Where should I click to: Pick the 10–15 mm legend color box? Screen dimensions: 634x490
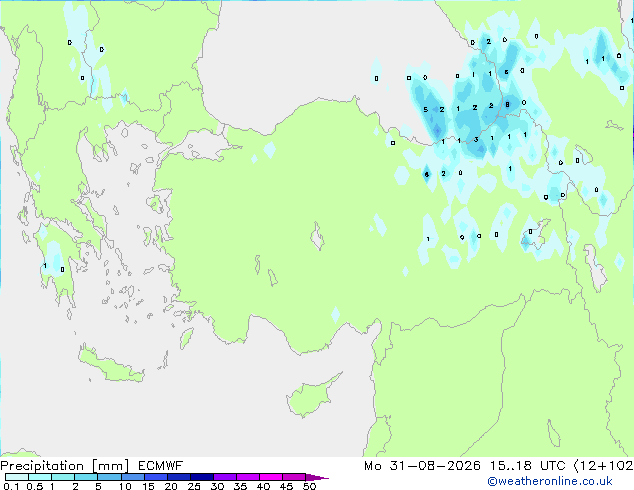(132, 477)
